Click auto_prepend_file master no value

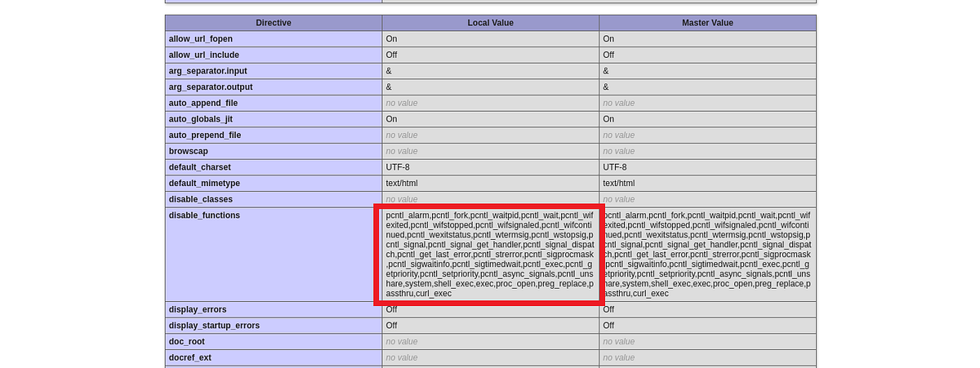[x=619, y=135]
